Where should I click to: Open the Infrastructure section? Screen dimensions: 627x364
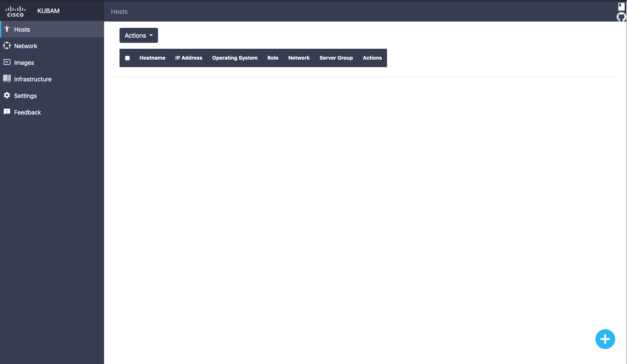[x=52, y=79]
